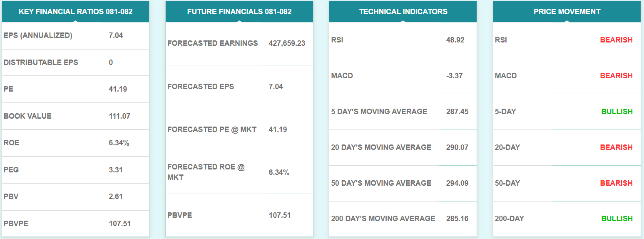
Task: Click the EPS (Annualized) row label
Action: coord(38,35)
